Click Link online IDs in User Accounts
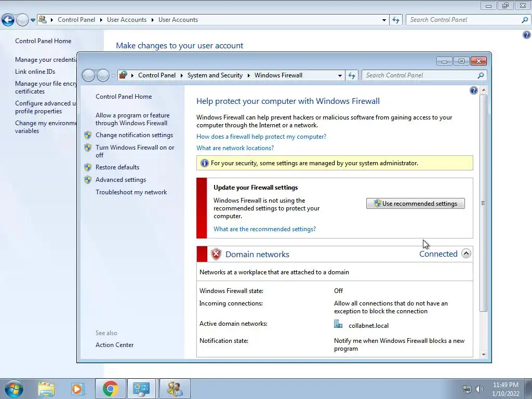This screenshot has height=399, width=532. [x=35, y=72]
